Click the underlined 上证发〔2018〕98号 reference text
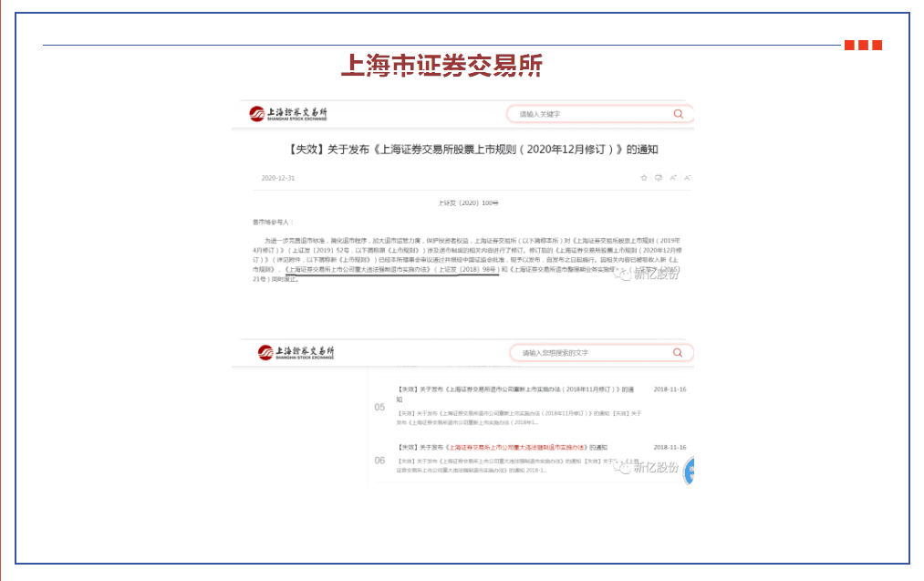The width and height of the screenshot is (924, 581). point(467,270)
